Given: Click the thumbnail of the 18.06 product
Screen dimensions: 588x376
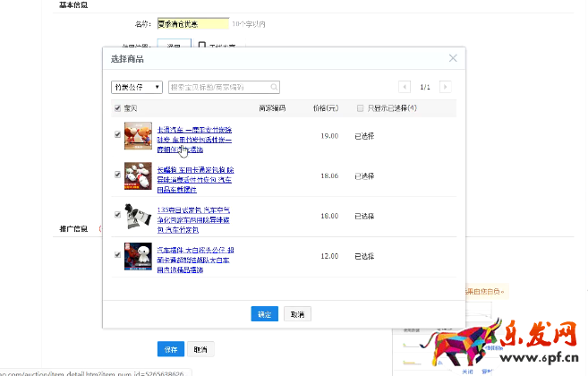Looking at the screenshot, I should 138,175.
